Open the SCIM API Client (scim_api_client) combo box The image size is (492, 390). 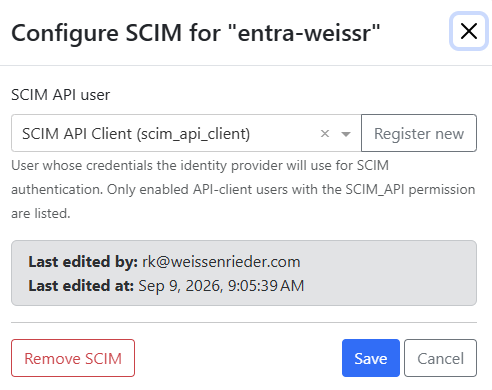(x=186, y=133)
